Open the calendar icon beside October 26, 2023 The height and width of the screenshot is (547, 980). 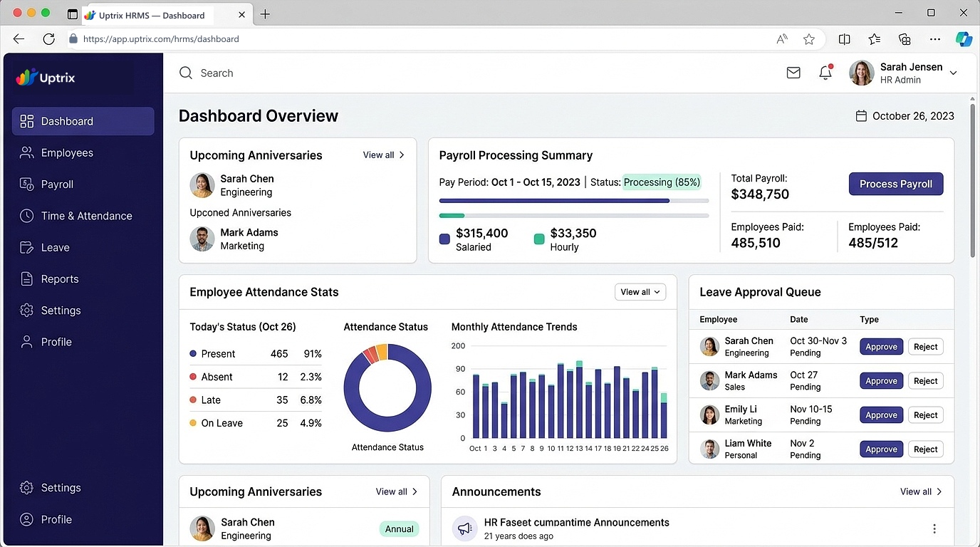(x=861, y=116)
